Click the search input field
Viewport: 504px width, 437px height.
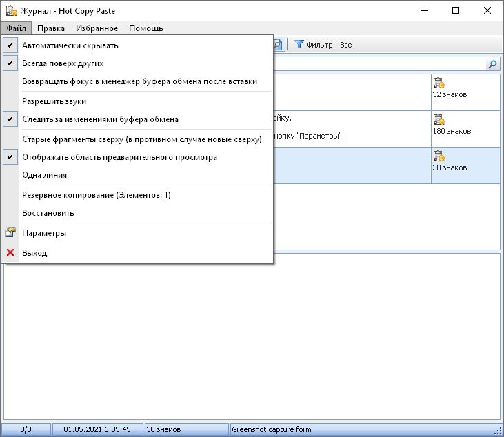(x=379, y=65)
